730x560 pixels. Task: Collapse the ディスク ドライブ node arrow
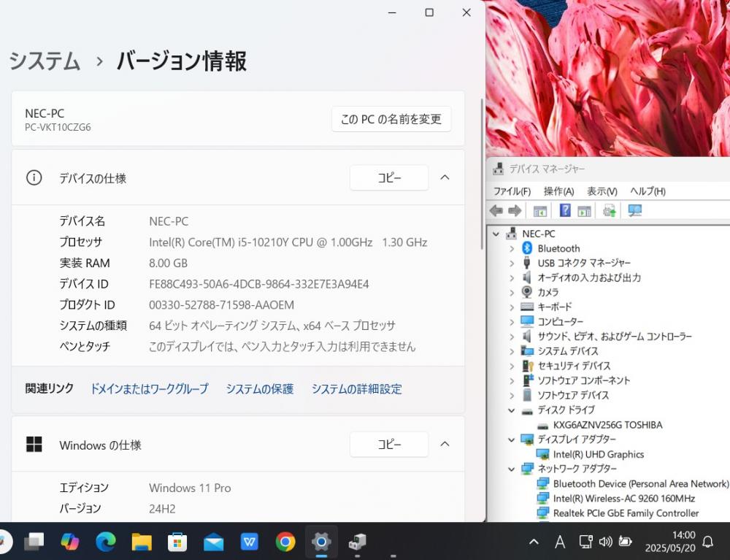click(x=512, y=410)
